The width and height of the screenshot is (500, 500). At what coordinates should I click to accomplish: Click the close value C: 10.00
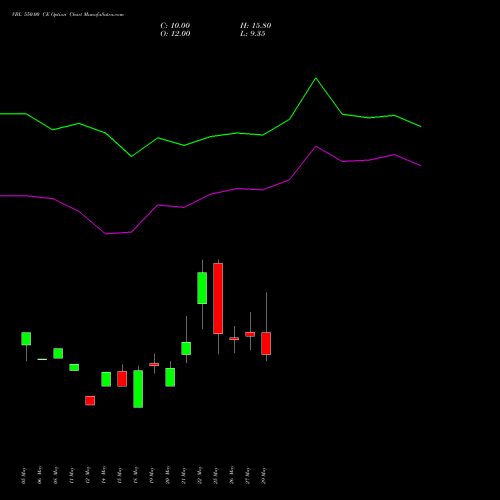(175, 26)
